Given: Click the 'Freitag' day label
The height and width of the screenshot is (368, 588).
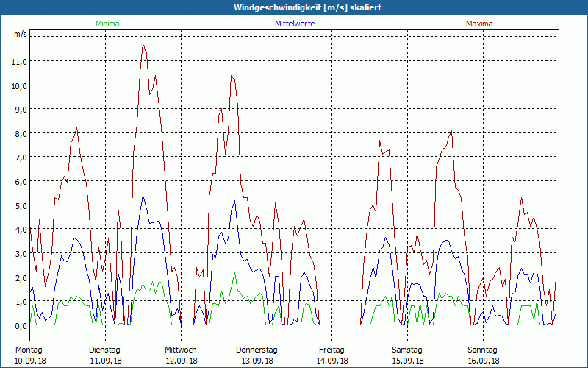Looking at the screenshot, I should (332, 350).
